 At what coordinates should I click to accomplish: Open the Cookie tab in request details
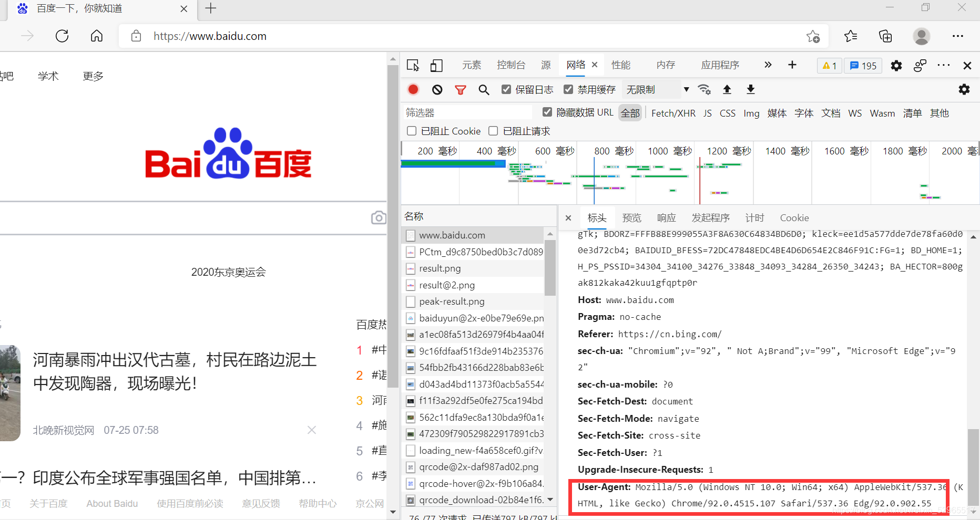[x=794, y=218]
